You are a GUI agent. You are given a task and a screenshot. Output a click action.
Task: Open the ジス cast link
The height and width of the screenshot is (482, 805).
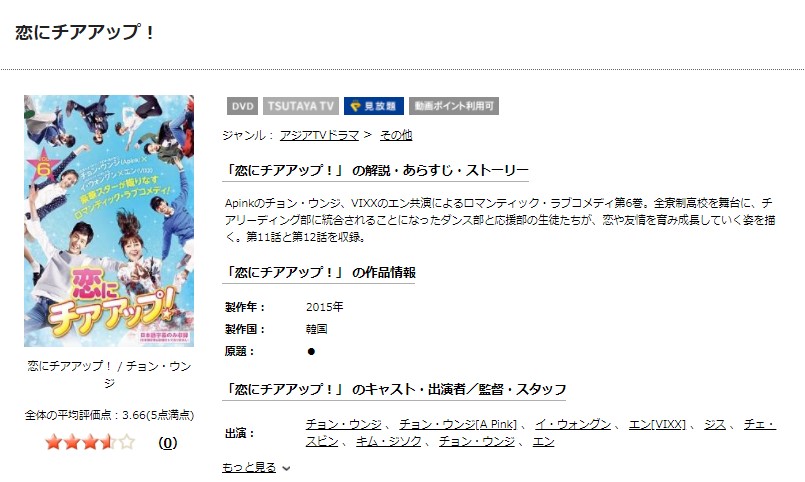coord(715,424)
